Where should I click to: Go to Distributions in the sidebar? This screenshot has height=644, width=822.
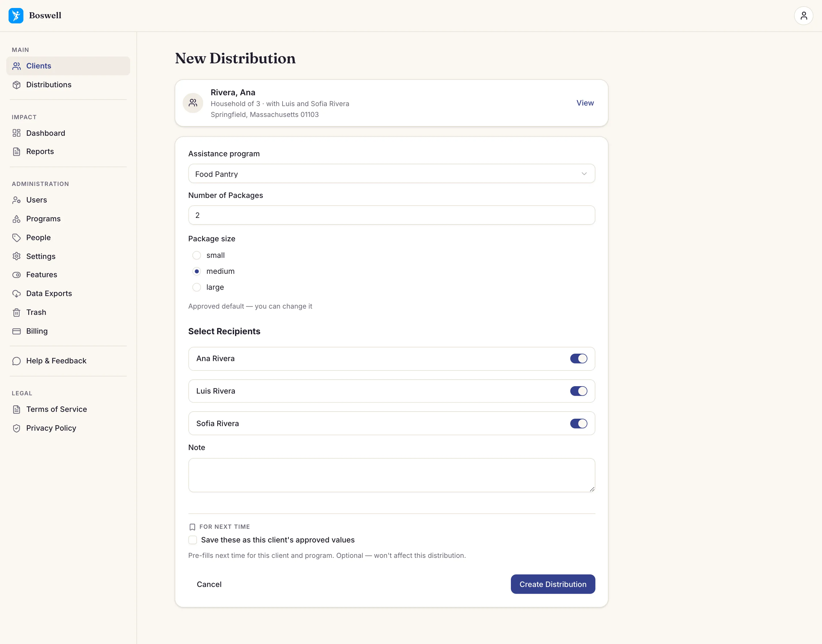tap(68, 85)
